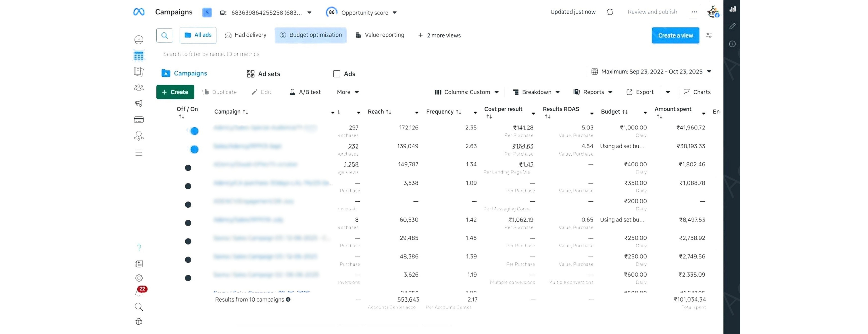Open Settings gear in the left sidebar

pyautogui.click(x=139, y=278)
